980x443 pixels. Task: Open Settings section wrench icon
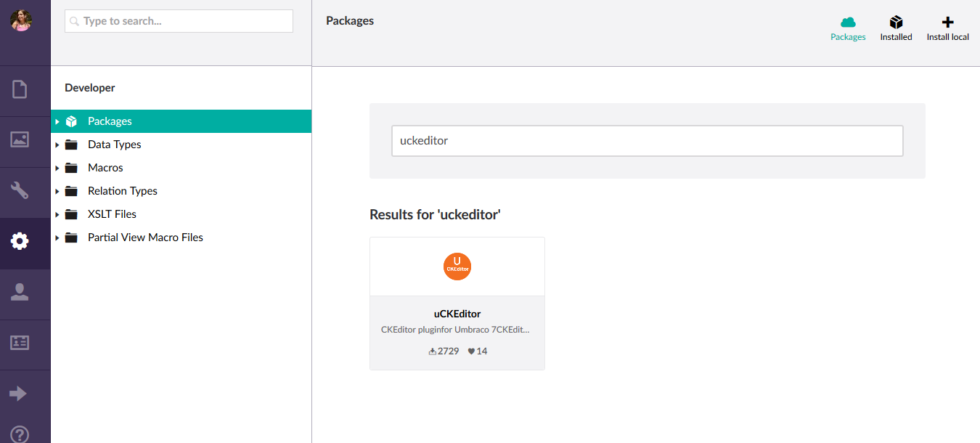[x=20, y=190]
